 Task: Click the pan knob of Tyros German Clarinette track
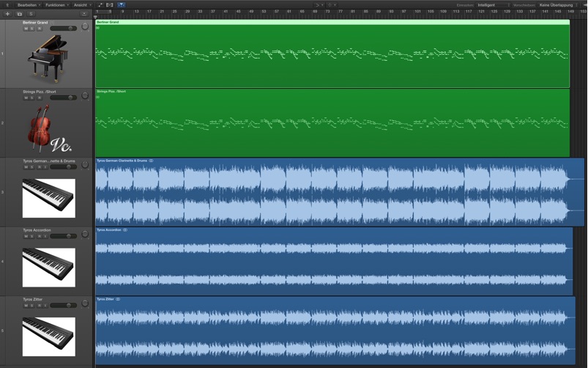coord(85,165)
